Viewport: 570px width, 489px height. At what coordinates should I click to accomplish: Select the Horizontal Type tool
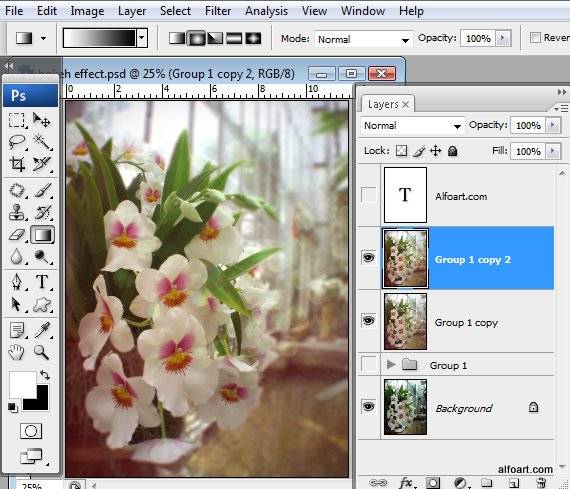(42, 282)
